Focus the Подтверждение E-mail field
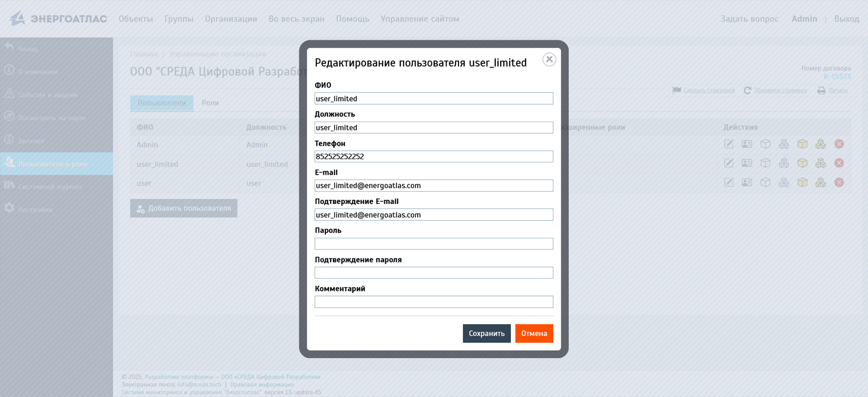The image size is (868, 397). click(x=433, y=215)
